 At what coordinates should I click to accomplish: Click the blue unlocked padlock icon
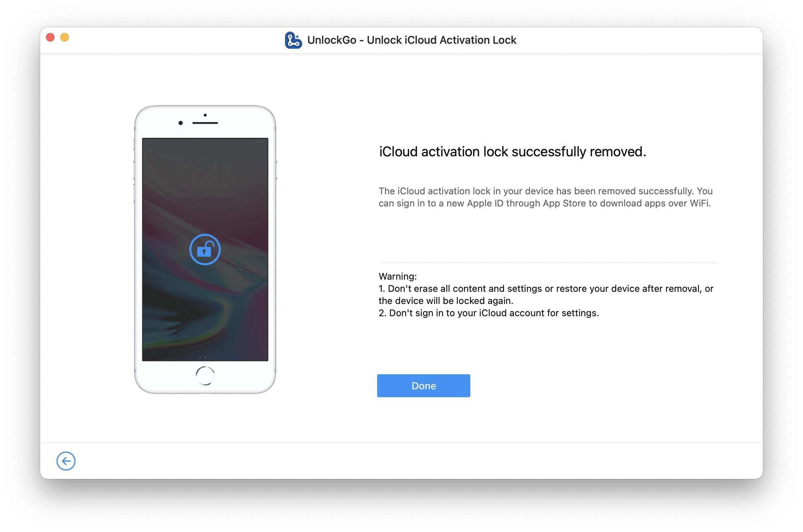coord(205,250)
